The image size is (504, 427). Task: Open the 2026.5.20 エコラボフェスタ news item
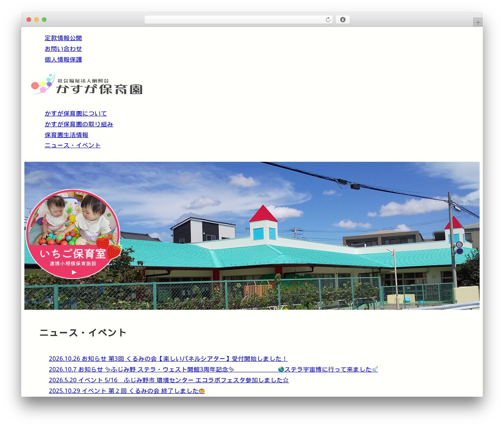click(x=169, y=380)
